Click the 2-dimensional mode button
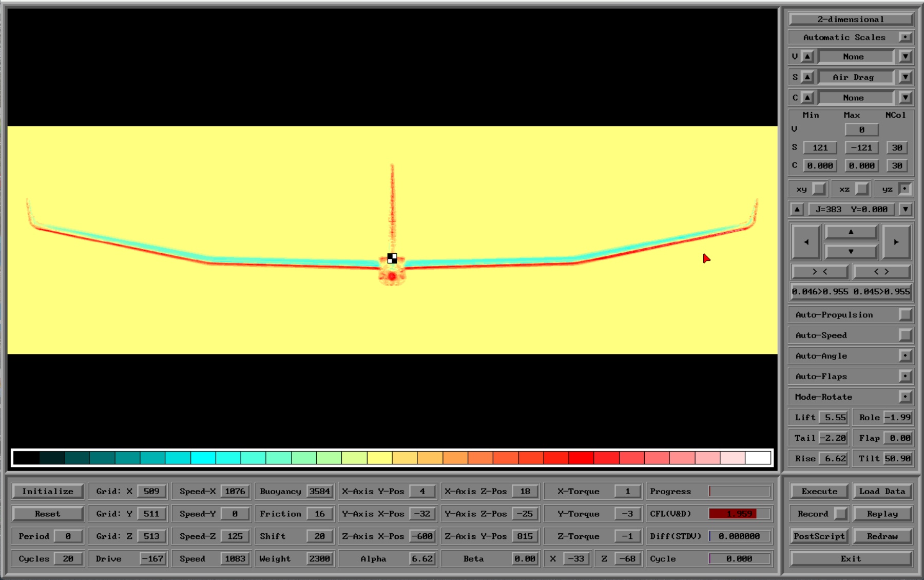The image size is (924, 580). (x=851, y=20)
